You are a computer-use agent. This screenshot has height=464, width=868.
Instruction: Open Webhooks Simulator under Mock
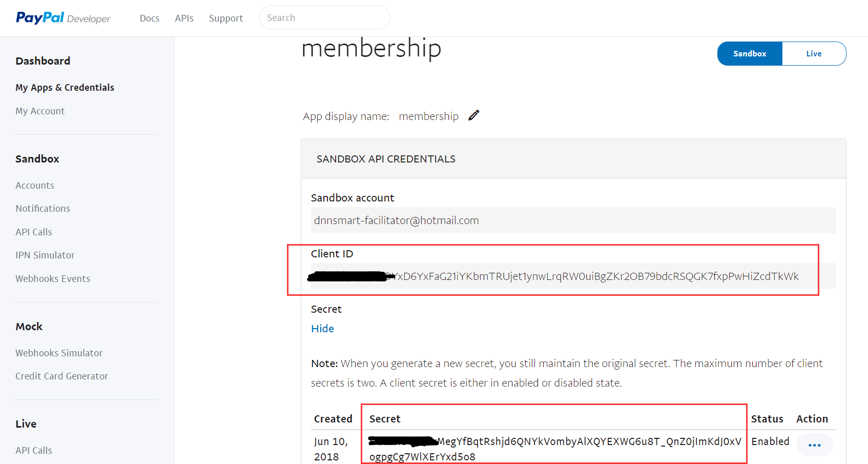59,353
